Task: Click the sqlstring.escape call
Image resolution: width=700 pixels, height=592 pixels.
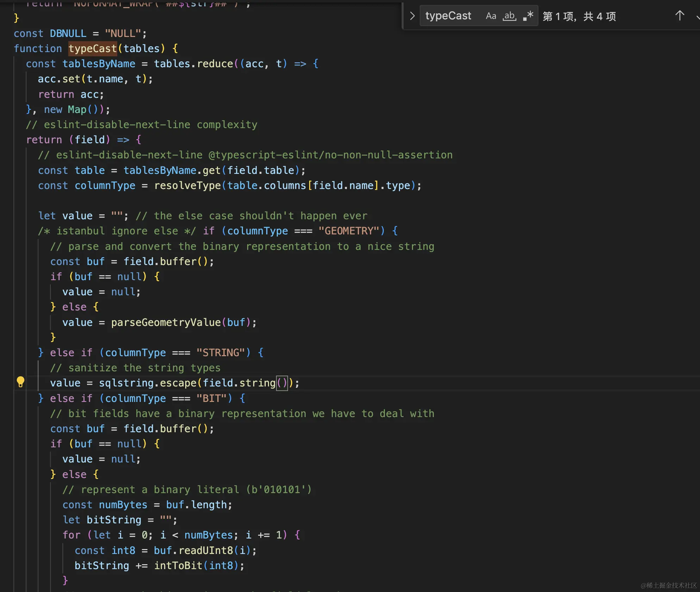Action: tap(147, 383)
